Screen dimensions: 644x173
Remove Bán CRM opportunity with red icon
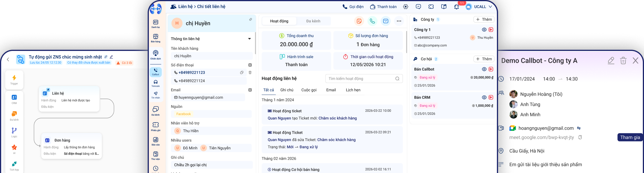click(x=491, y=97)
